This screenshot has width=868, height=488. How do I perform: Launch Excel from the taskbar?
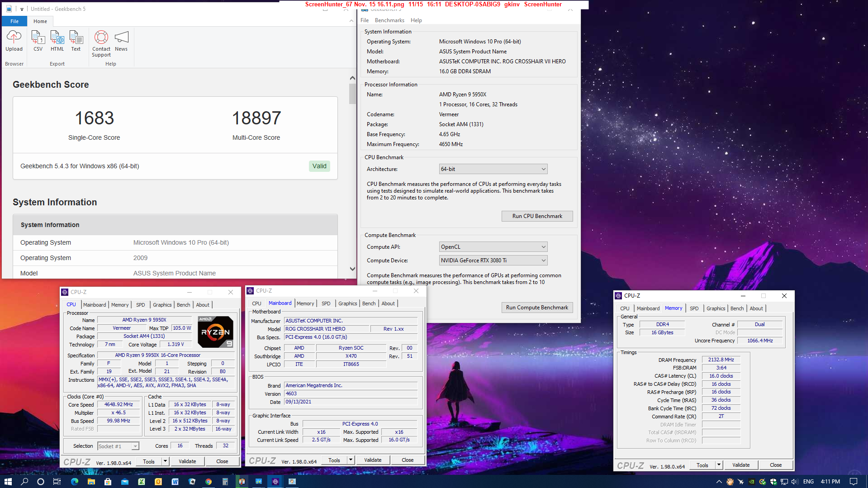click(142, 481)
